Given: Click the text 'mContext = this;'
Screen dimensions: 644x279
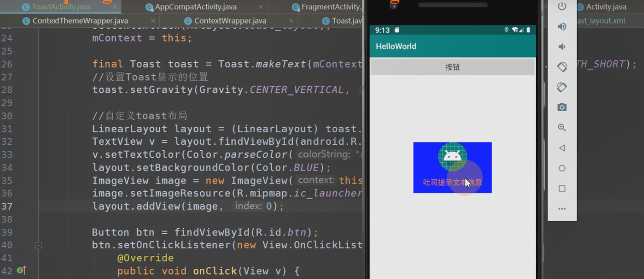Looking at the screenshot, I should 142,39.
